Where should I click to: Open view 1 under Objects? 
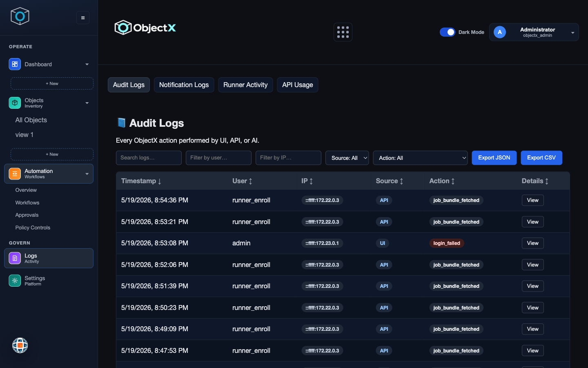point(24,135)
